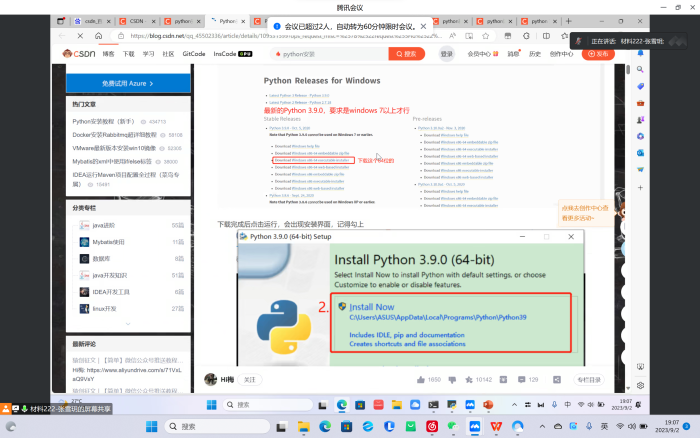Open the 专栏目录 column directory
The height and width of the screenshot is (438, 700).
[589, 380]
